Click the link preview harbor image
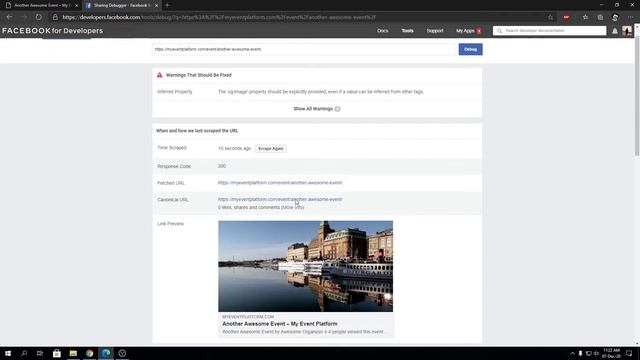 (305, 266)
